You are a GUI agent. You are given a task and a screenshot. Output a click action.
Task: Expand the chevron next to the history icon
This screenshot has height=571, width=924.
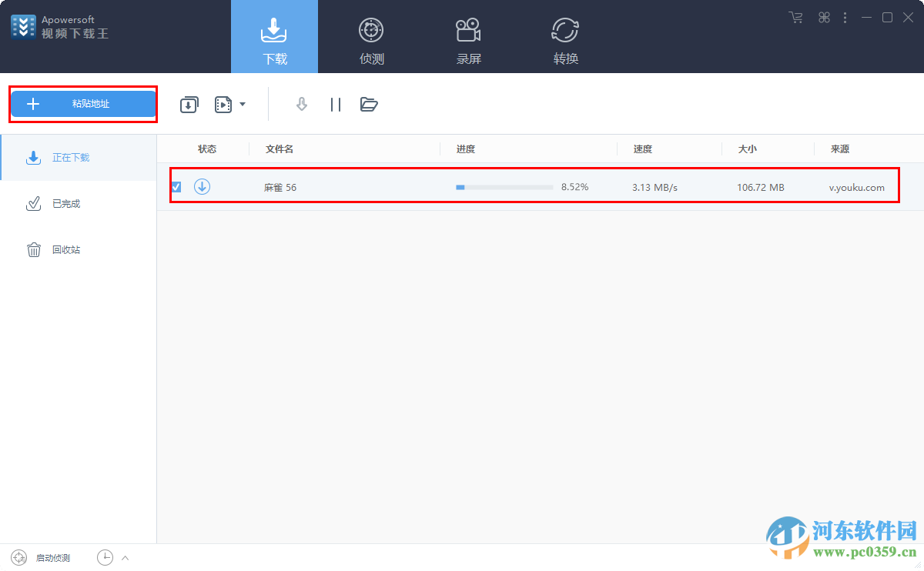[x=124, y=557]
